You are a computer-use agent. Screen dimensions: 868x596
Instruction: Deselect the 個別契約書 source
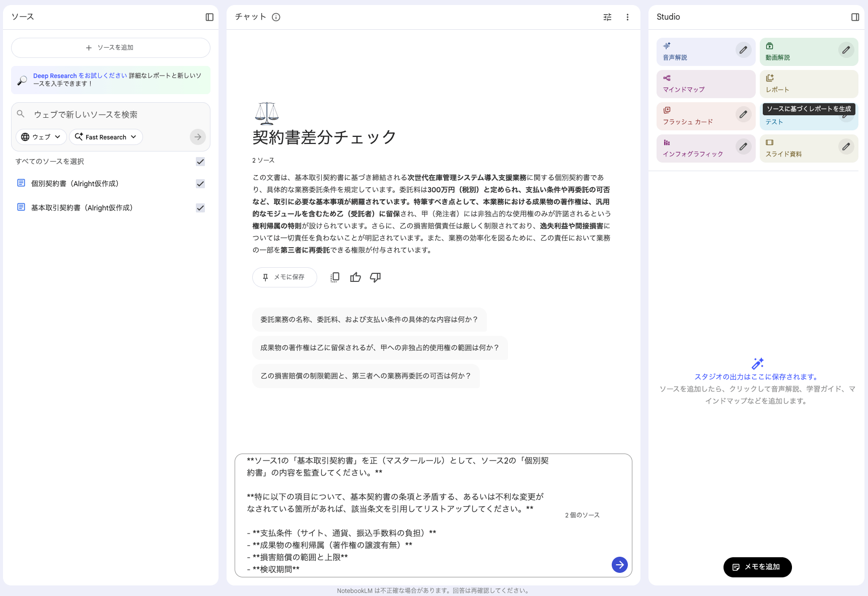point(200,184)
